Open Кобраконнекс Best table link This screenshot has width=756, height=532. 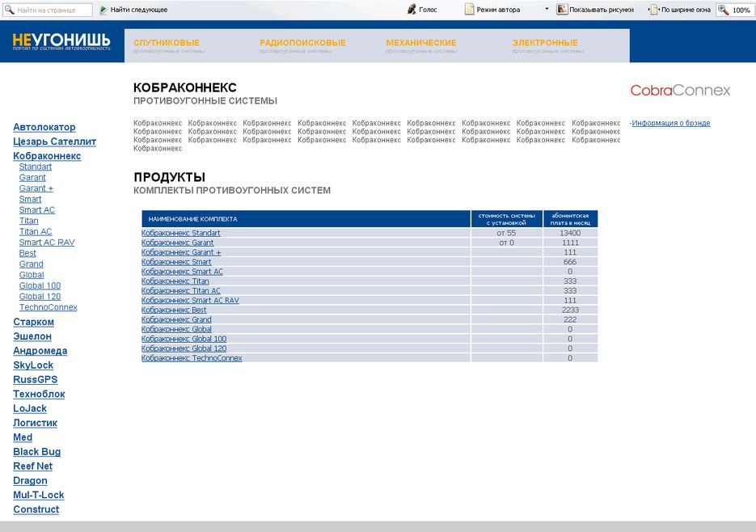pos(174,310)
